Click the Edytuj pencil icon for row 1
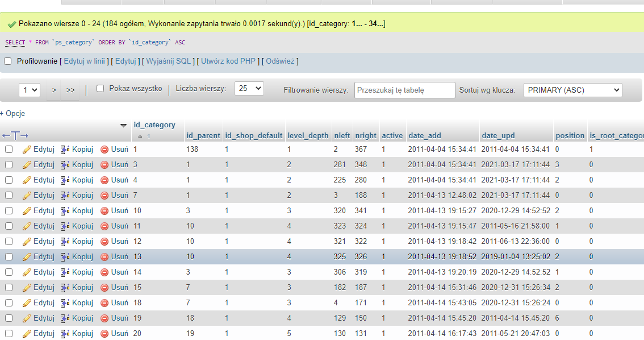Viewport: 644px width, 340px height. (x=27, y=150)
